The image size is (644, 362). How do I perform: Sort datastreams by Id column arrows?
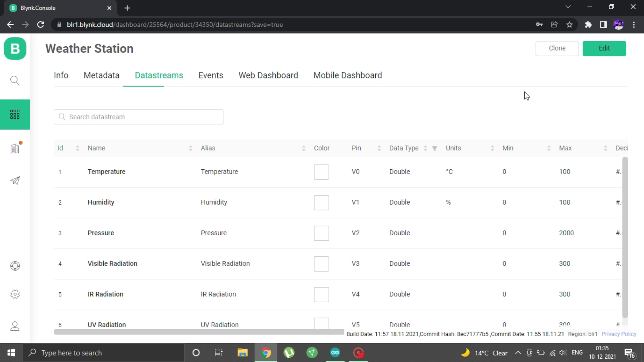[x=77, y=148]
